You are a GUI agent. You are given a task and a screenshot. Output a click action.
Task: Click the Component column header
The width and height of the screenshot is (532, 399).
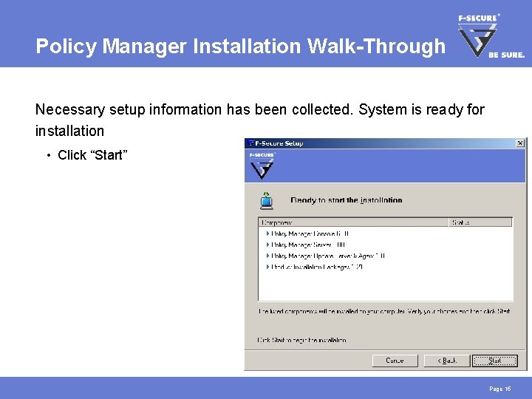point(353,222)
